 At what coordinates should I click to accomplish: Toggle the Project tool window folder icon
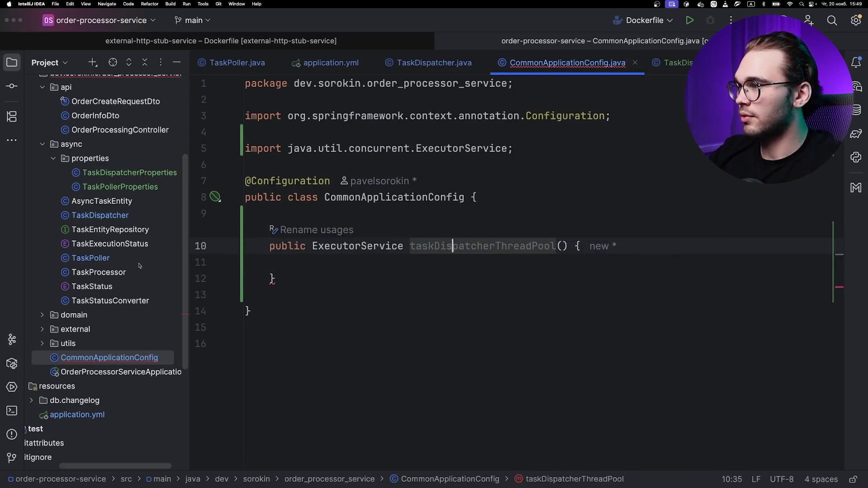[x=12, y=62]
